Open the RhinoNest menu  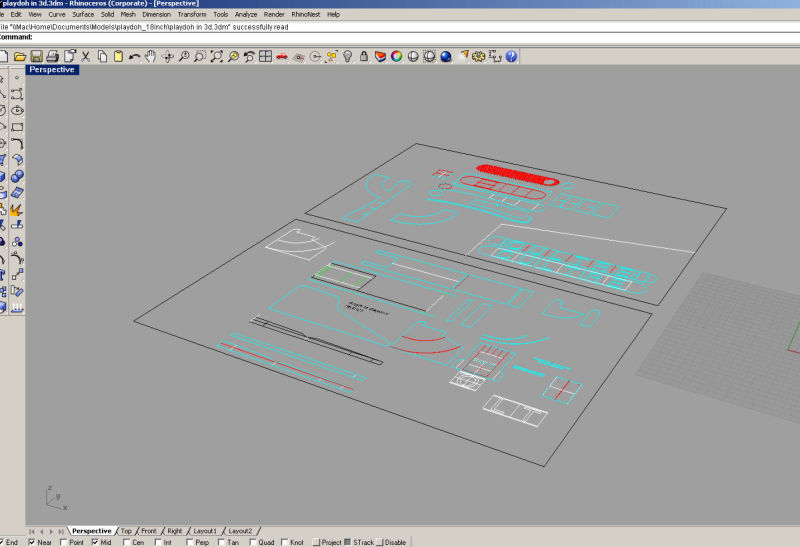(305, 15)
